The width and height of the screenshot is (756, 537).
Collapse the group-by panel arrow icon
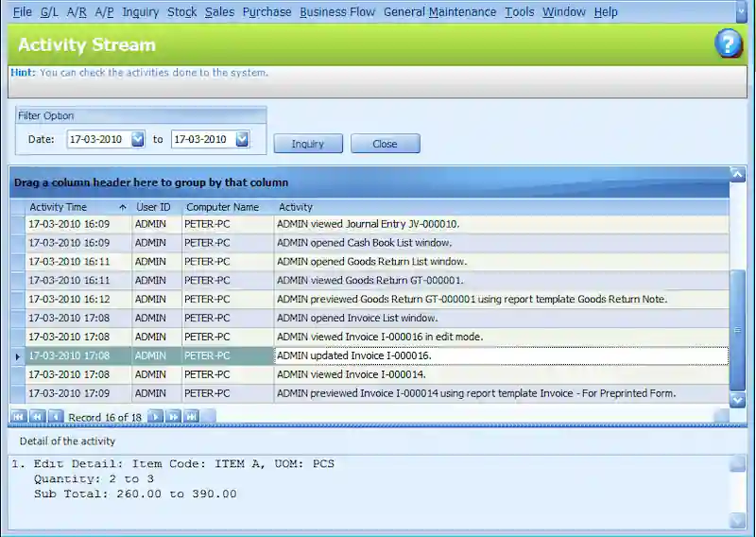pyautogui.click(x=738, y=175)
